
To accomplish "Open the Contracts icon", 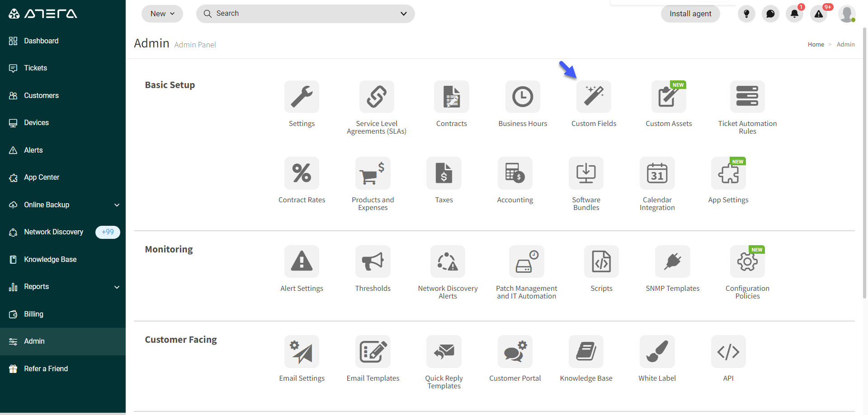I will point(452,97).
